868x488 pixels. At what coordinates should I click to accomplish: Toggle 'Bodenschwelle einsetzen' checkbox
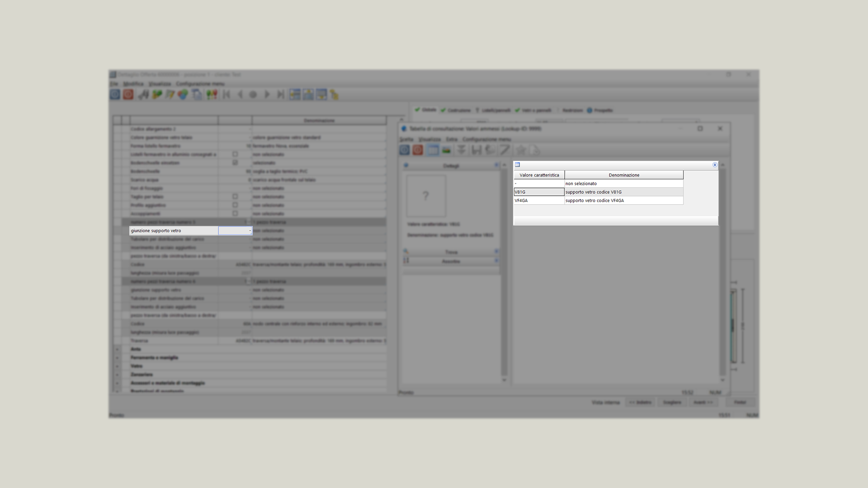pyautogui.click(x=235, y=163)
